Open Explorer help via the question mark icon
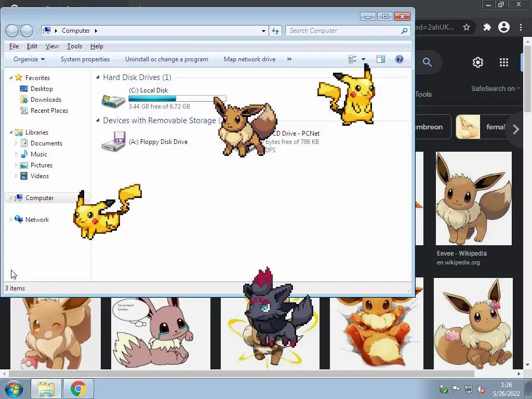Viewport: 532px width, 399px height. (400, 59)
